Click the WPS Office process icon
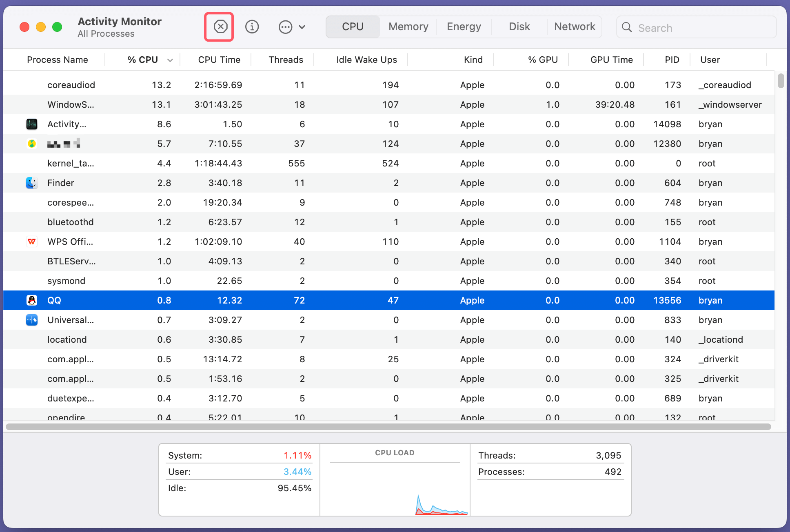The width and height of the screenshot is (790, 532). [x=31, y=242]
